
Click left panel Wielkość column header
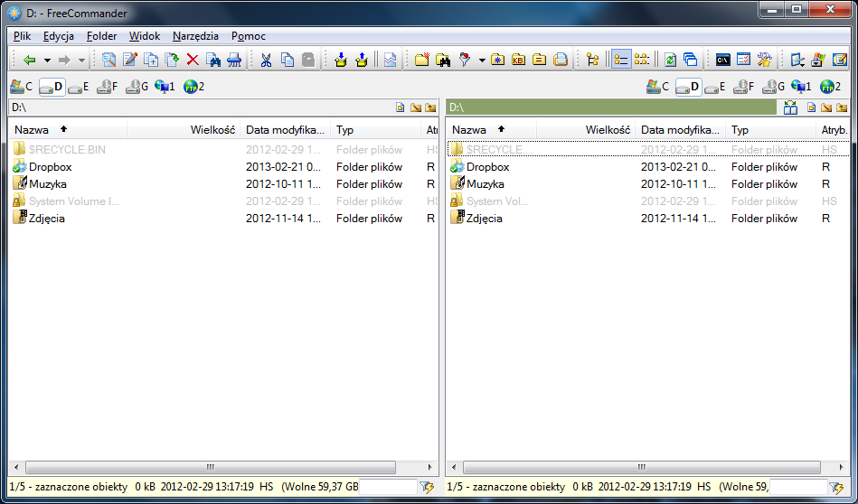point(184,129)
